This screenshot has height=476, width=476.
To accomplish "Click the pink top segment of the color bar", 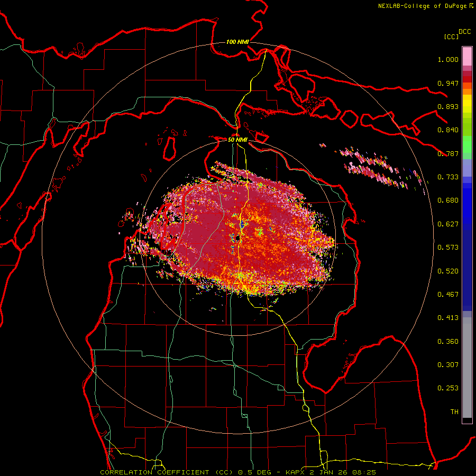I will (x=467, y=56).
